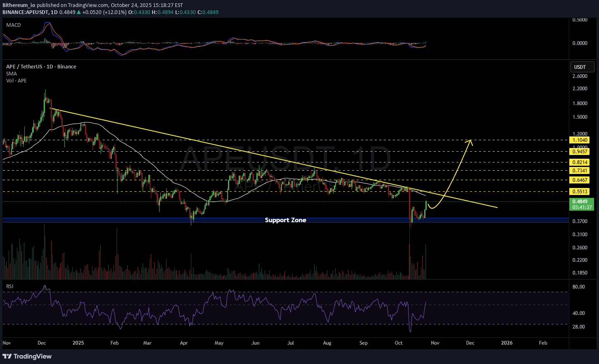Click the 2026 marker on time axis

tap(507, 343)
